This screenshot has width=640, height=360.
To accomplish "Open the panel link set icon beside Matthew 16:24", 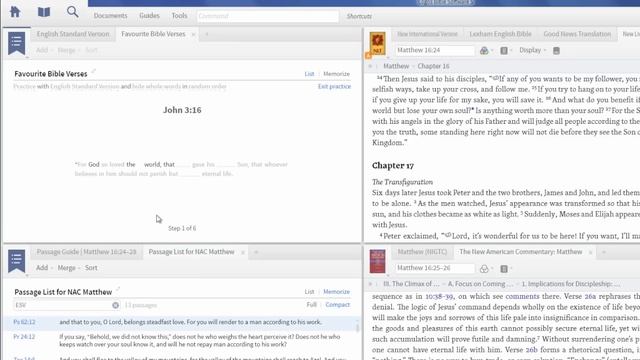I will [504, 51].
